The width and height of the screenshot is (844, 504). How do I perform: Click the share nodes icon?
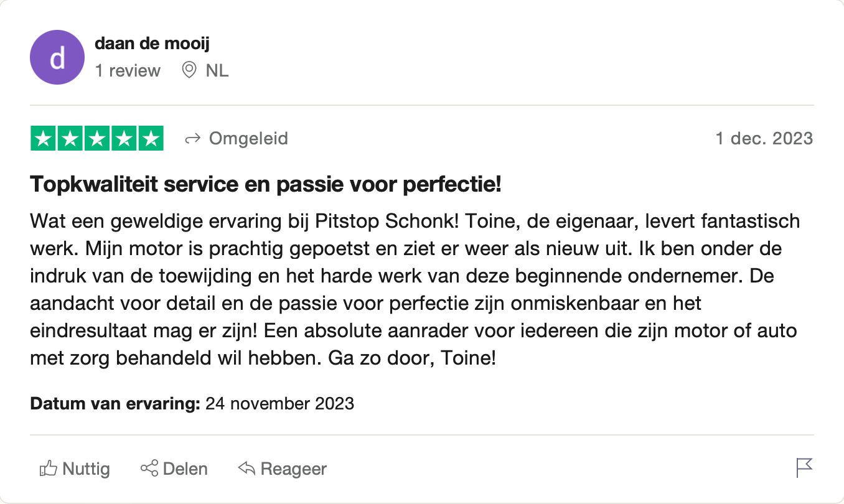click(149, 468)
